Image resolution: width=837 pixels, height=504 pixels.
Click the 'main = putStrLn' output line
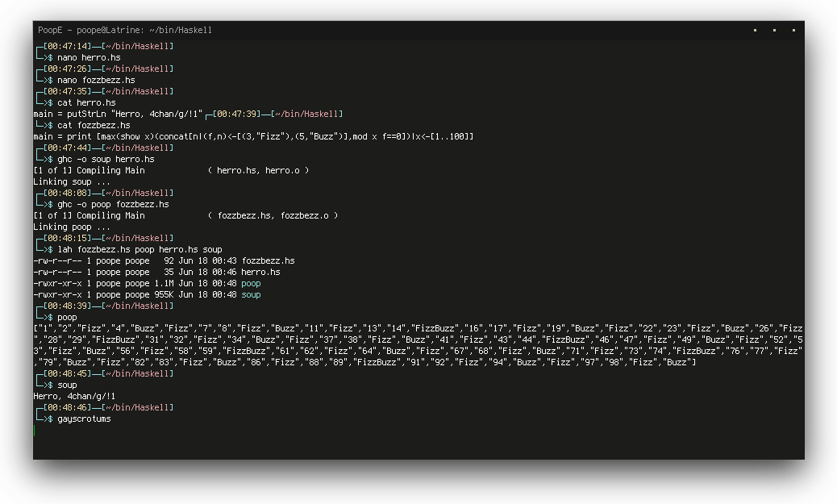pyautogui.click(x=118, y=114)
